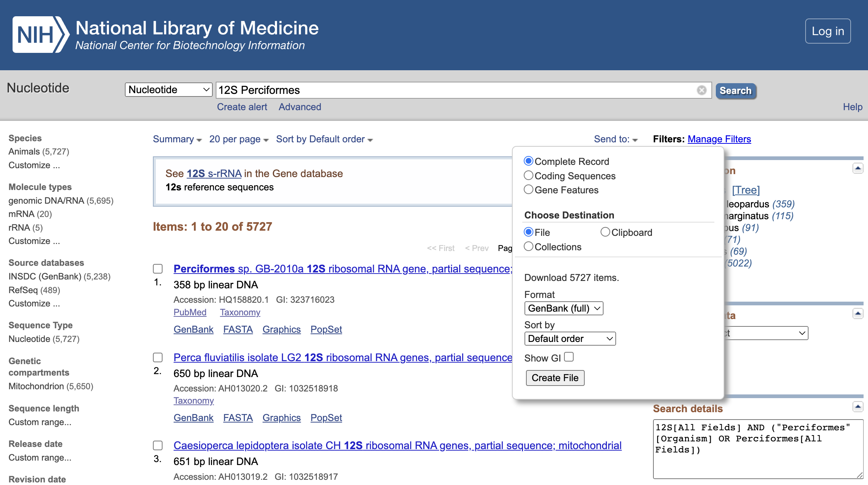Check the Perca fluviatilis result checkbox

coord(158,357)
